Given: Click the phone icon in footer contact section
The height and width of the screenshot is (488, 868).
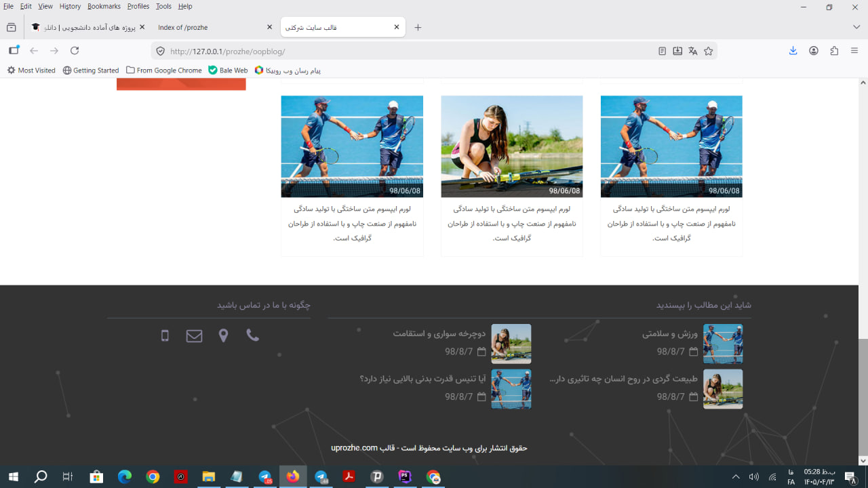Looking at the screenshot, I should pyautogui.click(x=252, y=335).
